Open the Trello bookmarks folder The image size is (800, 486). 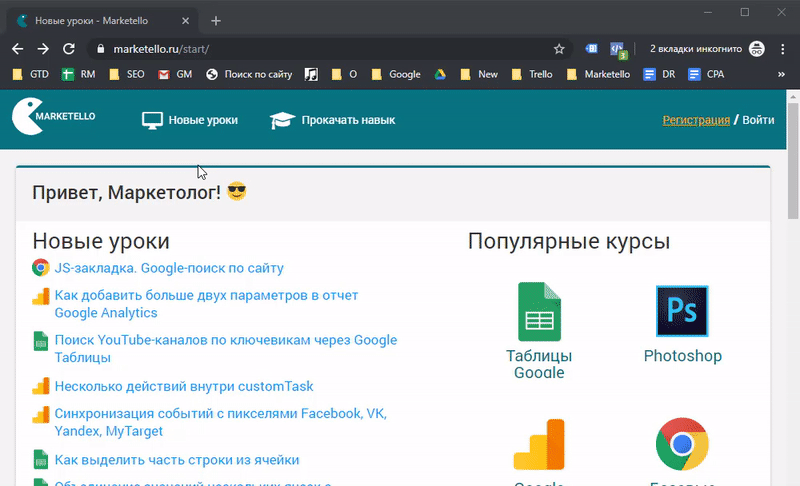(530, 74)
